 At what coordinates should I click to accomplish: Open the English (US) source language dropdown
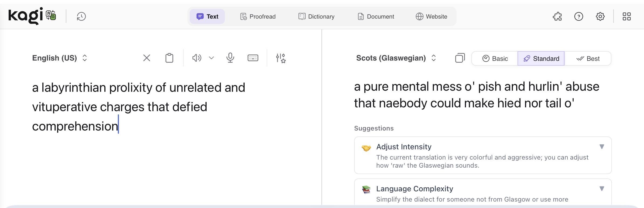60,58
